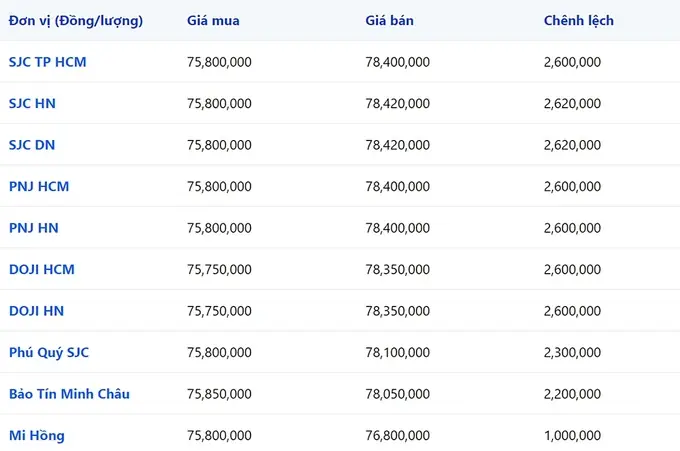The image size is (680, 451).
Task: Open the PNJ HCM link
Action: (39, 186)
